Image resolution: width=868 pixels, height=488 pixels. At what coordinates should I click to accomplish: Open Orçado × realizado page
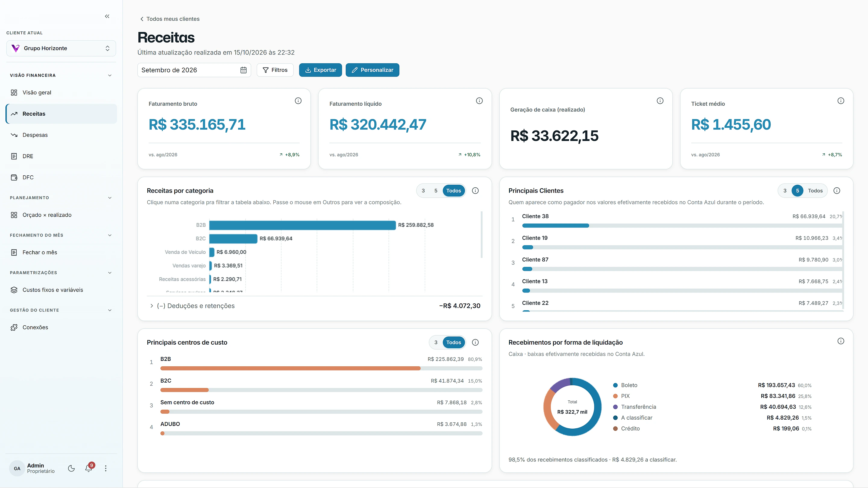61,215
